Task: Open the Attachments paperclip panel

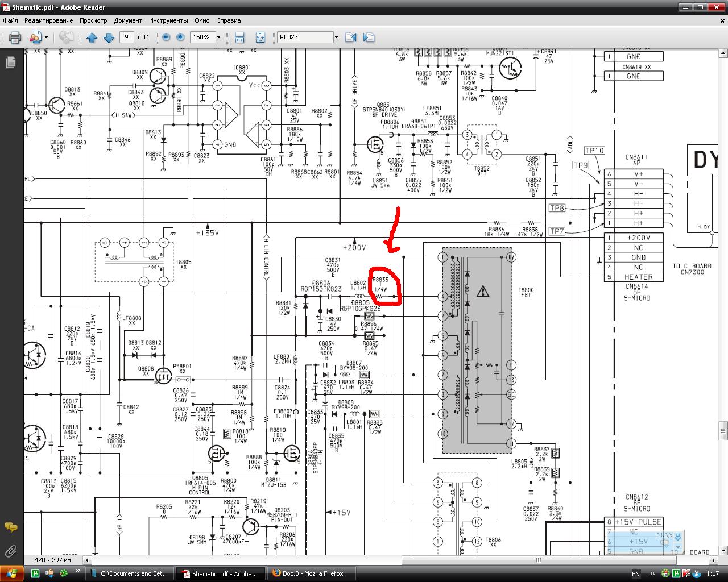Action: tap(10, 551)
